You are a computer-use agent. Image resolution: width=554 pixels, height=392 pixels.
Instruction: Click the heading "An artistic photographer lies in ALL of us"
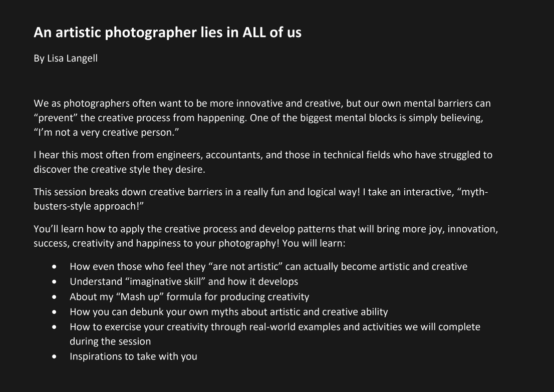click(x=167, y=33)
